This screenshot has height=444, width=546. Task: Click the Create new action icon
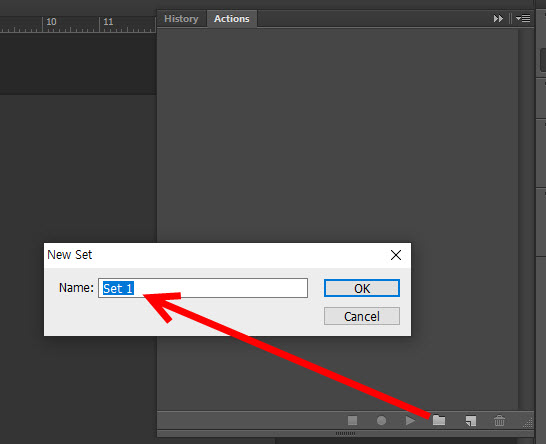pos(471,421)
